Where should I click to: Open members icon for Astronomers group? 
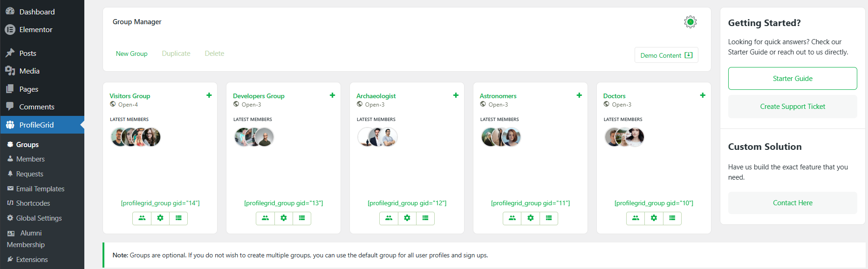point(512,218)
